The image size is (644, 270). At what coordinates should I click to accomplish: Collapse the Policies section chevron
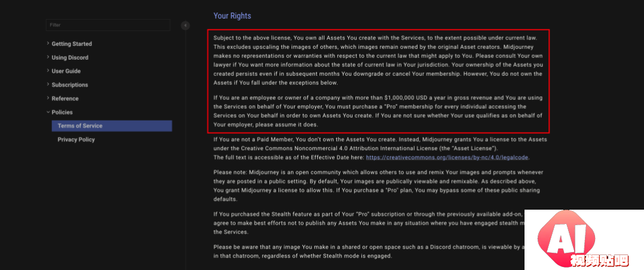(48, 112)
